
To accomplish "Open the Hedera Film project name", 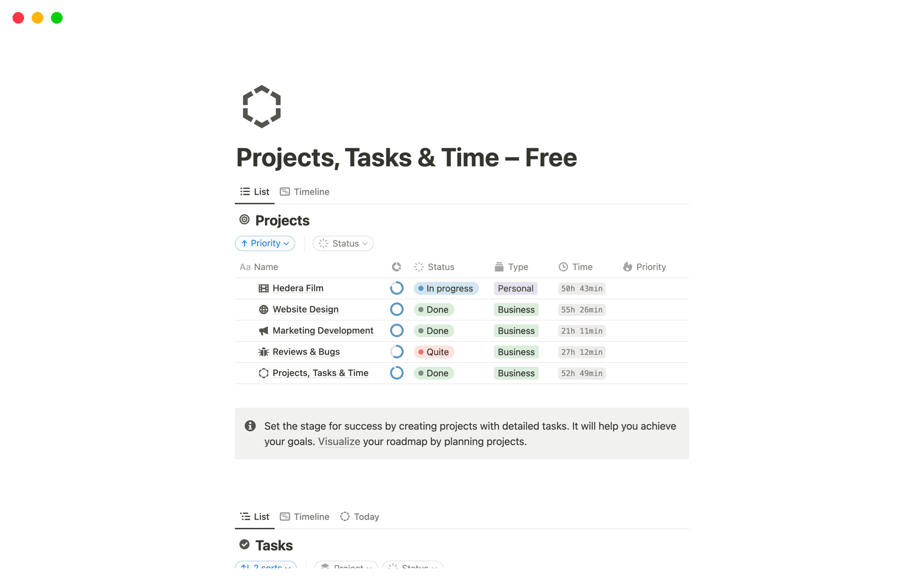I will click(298, 288).
